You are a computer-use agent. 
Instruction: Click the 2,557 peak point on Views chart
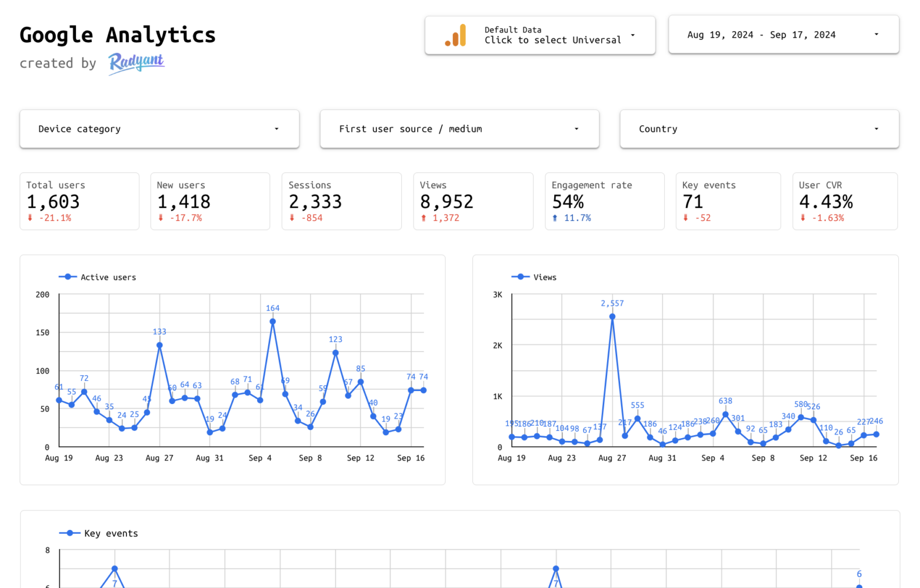pos(612,317)
